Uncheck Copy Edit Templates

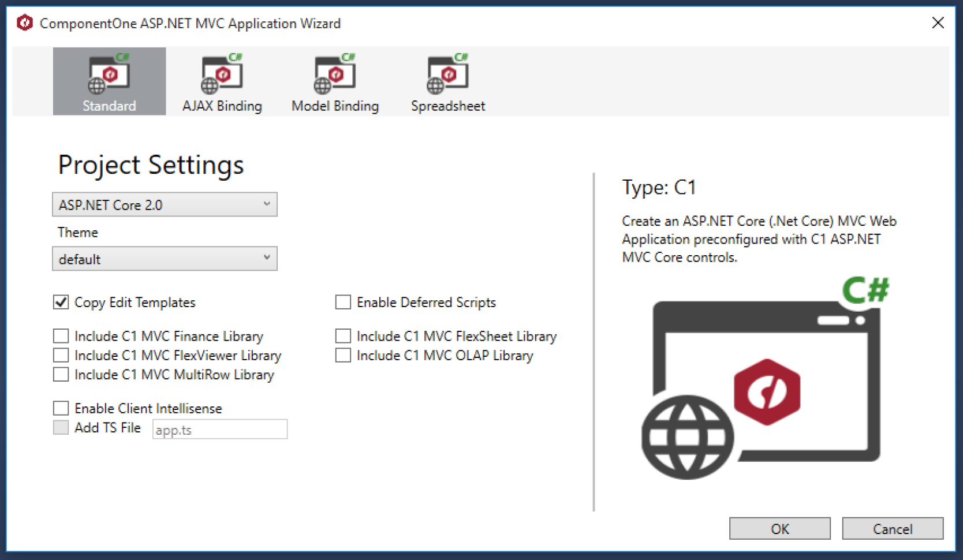coord(61,302)
